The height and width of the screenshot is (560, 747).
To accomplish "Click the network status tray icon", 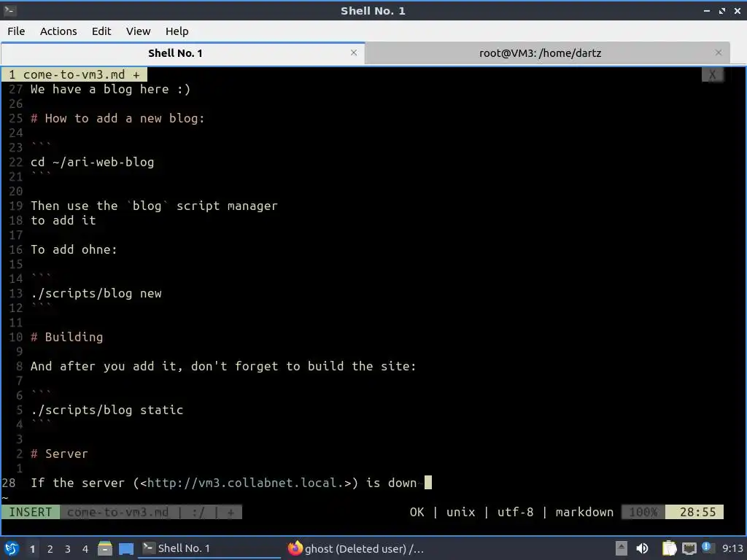I will coord(689,548).
